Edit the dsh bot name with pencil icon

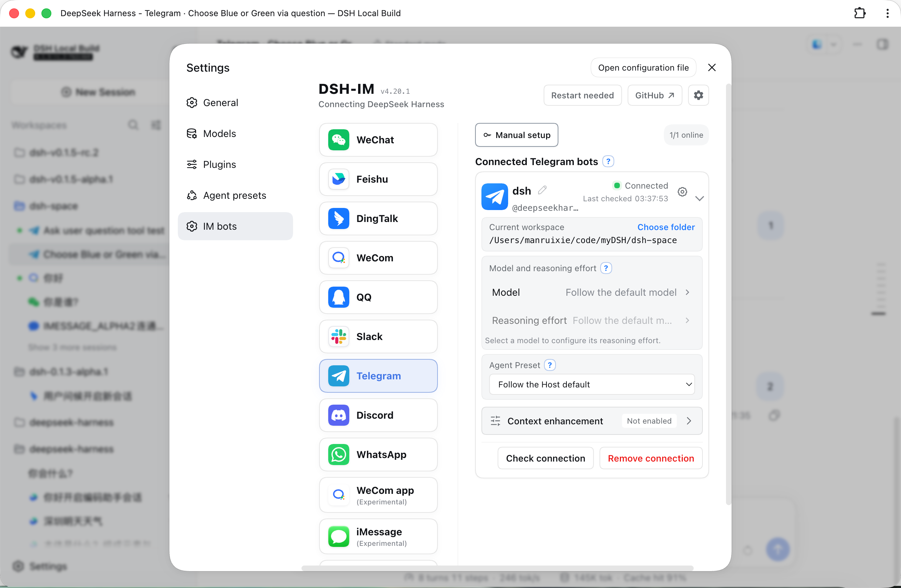click(542, 190)
